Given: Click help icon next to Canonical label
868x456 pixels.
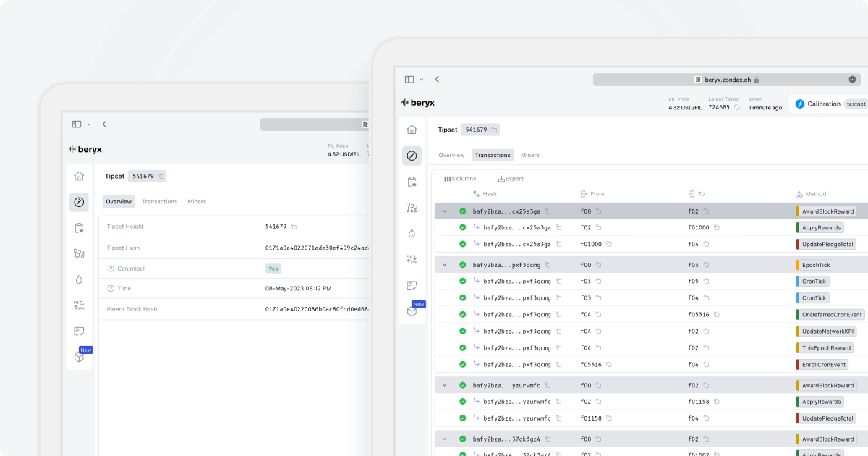Looking at the screenshot, I should click(111, 269).
